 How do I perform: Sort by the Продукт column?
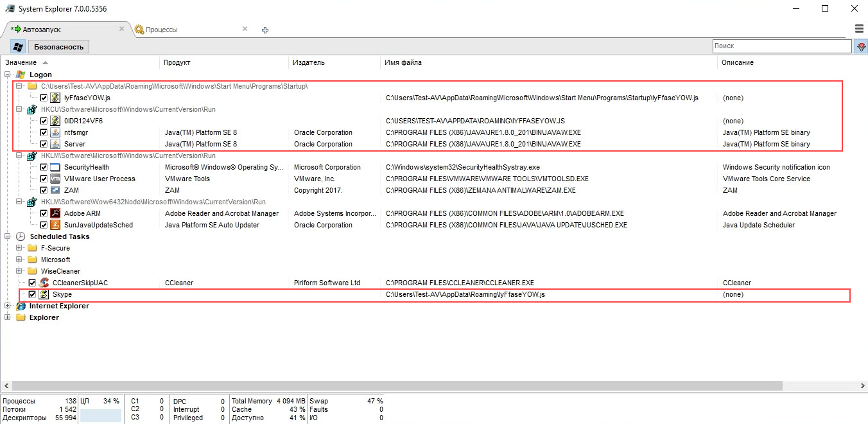point(224,62)
